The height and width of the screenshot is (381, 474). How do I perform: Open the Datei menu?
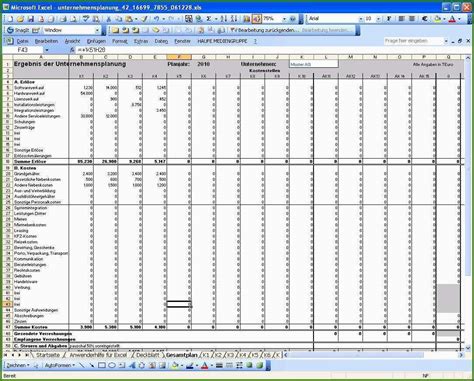click(23, 41)
